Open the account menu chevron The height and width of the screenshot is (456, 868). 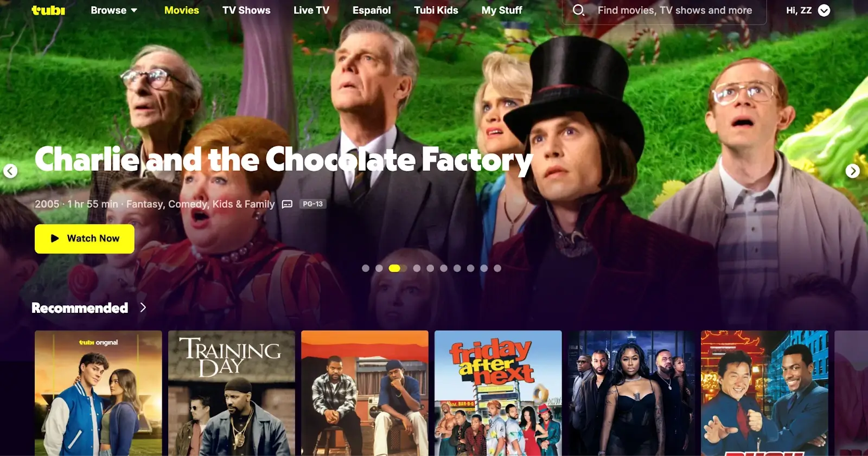[x=824, y=10]
